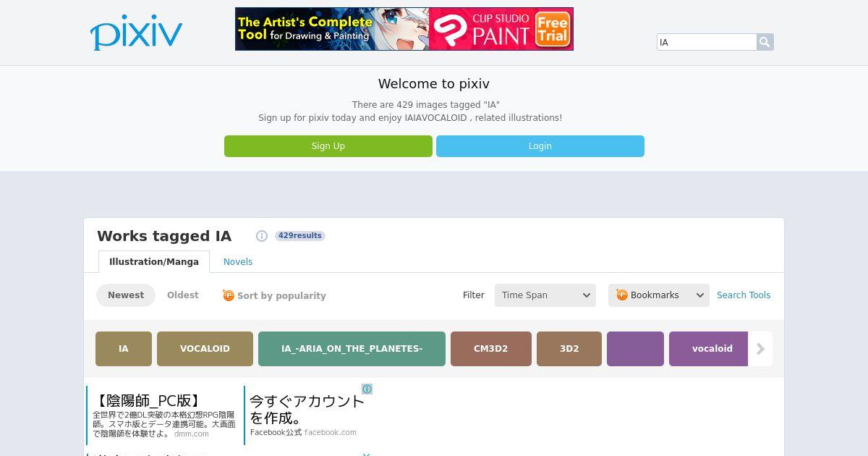Viewport: 868px width, 456px height.
Task: Select the IA_-ARIA_ON_THE_PLANETES- tag swatch
Action: pyautogui.click(x=352, y=349)
